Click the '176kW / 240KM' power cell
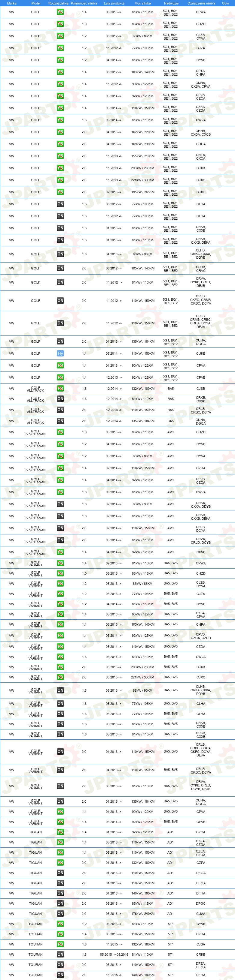This screenshot has width=235, height=980. tap(143, 913)
